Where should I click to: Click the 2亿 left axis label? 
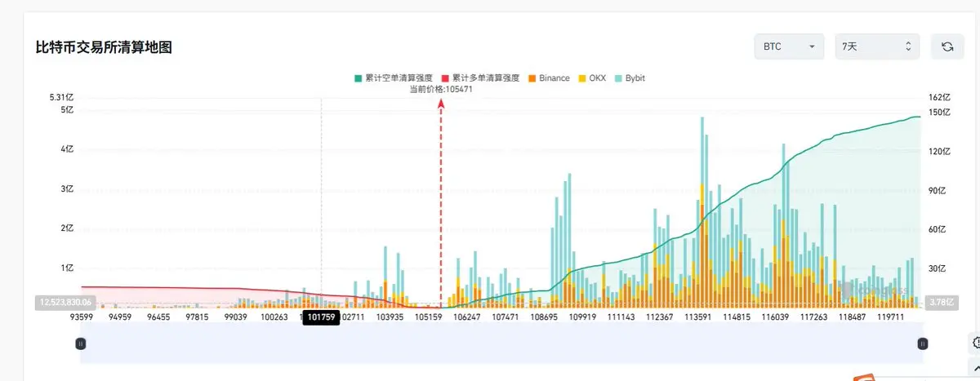pos(69,228)
